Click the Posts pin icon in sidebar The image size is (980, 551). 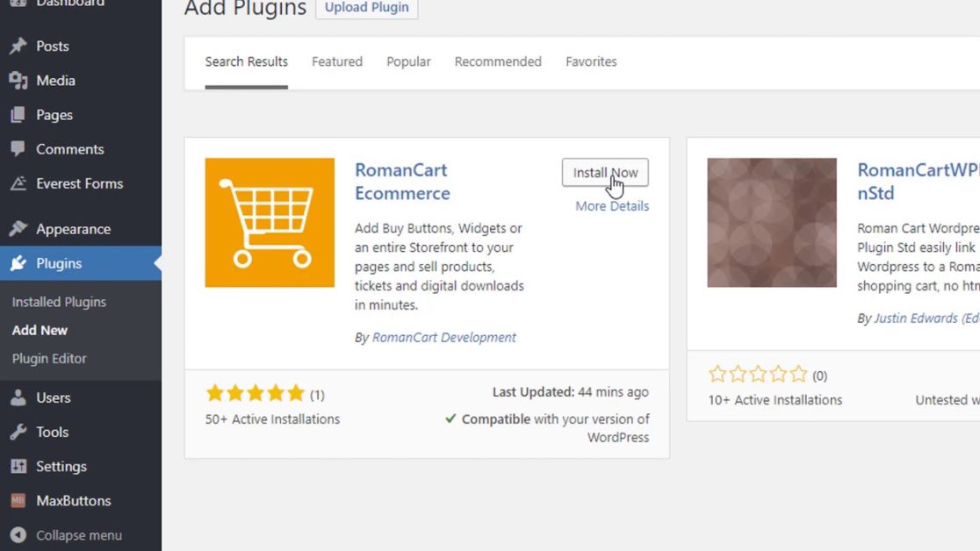point(18,47)
